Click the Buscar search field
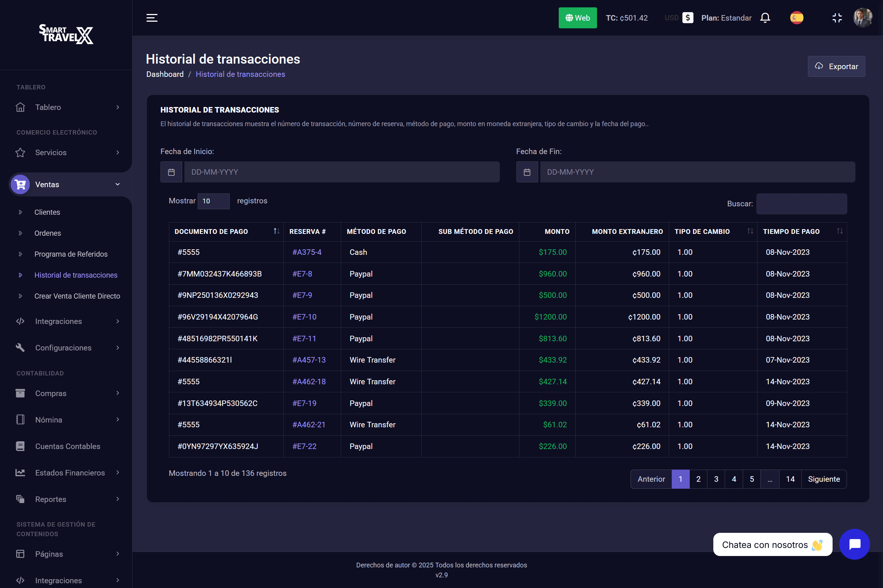The image size is (883, 588). (x=801, y=204)
